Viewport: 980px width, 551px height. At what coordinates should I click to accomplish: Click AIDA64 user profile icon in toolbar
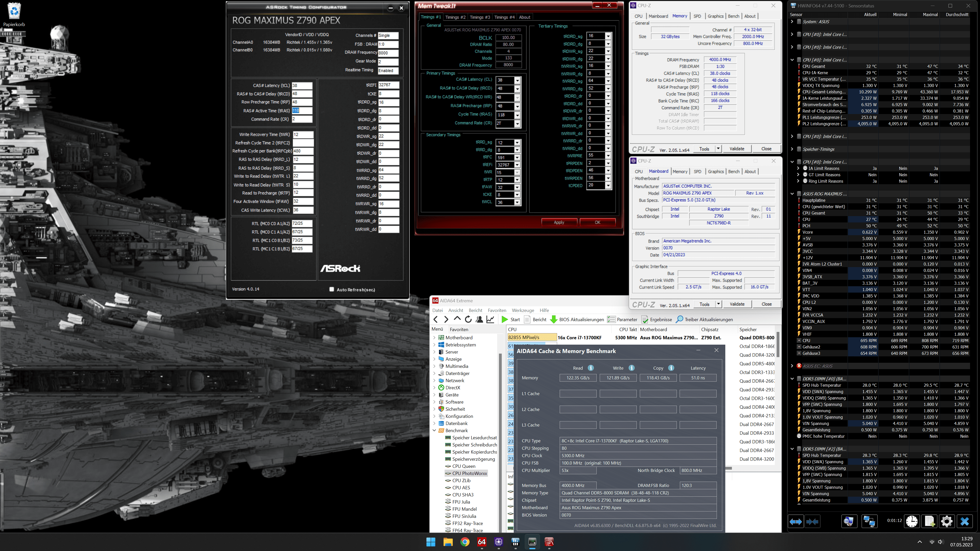[479, 319]
